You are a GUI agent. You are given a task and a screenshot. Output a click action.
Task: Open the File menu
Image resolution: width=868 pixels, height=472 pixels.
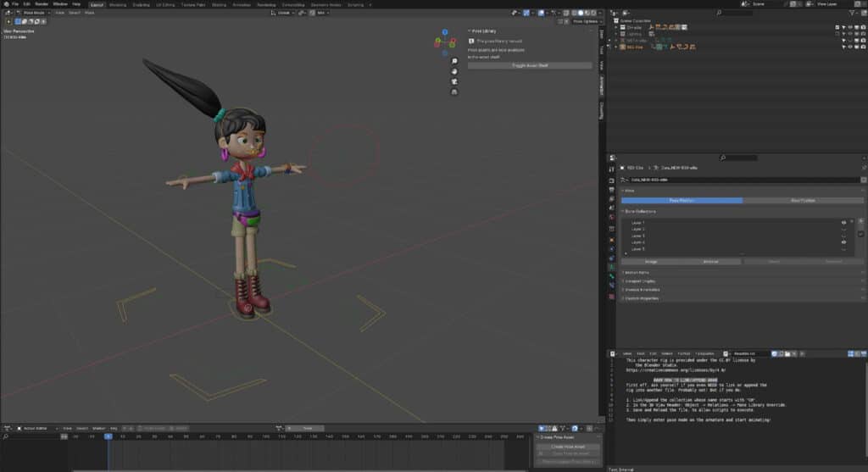[15, 4]
